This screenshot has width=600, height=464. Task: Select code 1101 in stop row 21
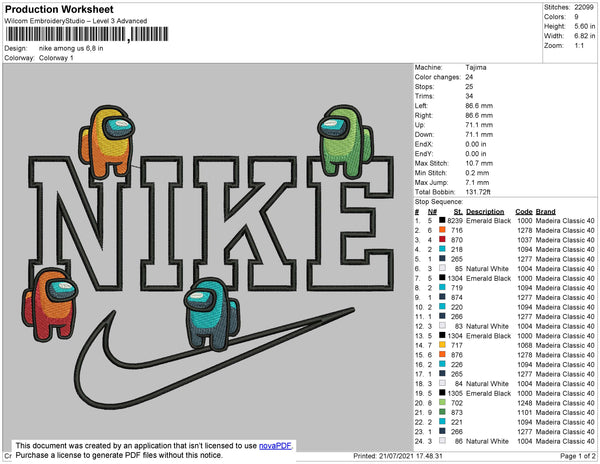pos(525,412)
